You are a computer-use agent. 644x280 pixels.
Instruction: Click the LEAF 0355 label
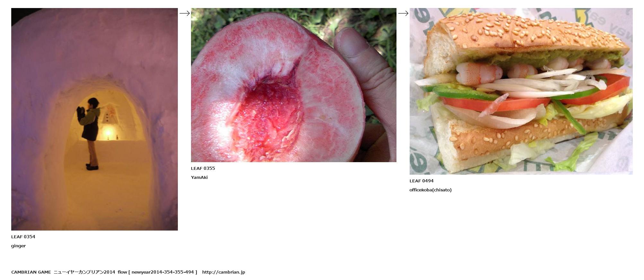(x=203, y=168)
